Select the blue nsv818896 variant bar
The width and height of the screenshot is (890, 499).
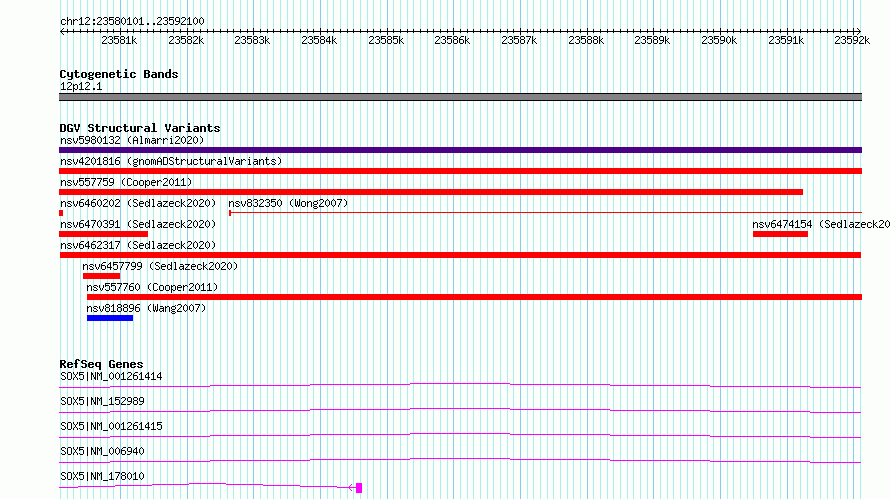(110, 318)
